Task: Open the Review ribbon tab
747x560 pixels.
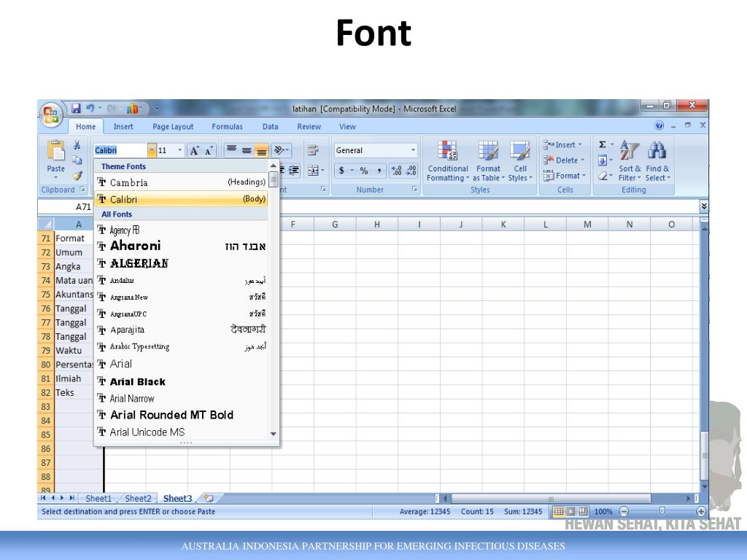Action: pos(309,127)
